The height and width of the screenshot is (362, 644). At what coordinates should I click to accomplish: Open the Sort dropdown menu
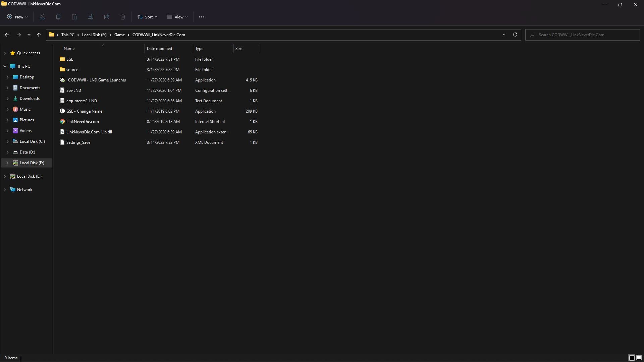click(x=147, y=17)
